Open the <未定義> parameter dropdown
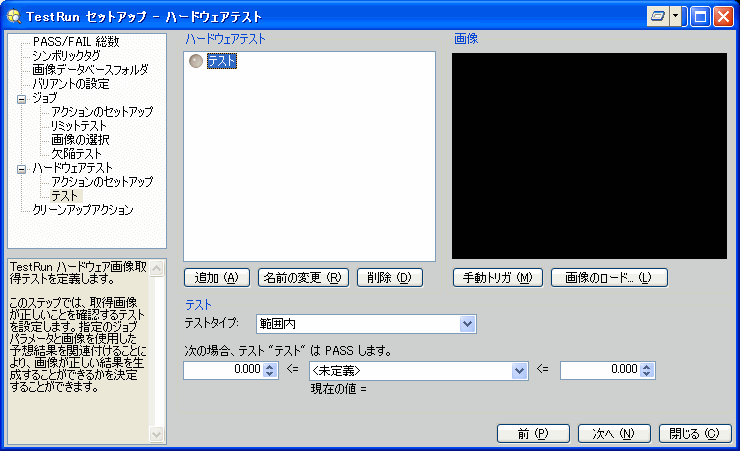 click(519, 370)
